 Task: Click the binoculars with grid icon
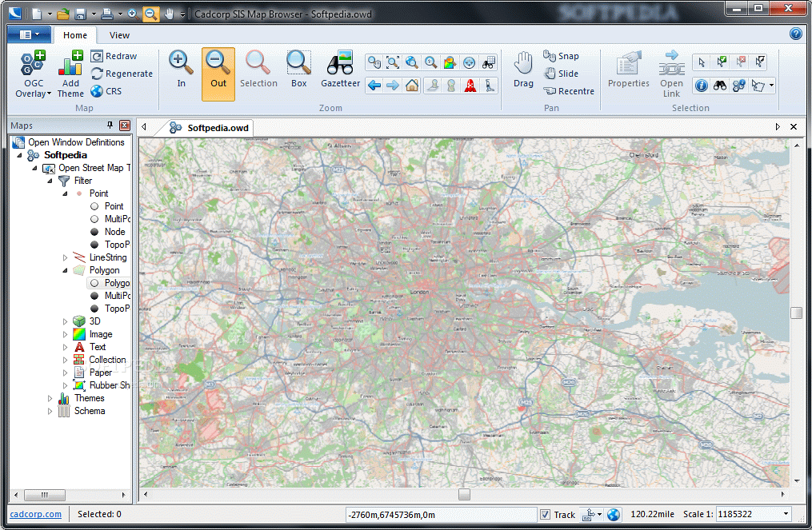488,62
